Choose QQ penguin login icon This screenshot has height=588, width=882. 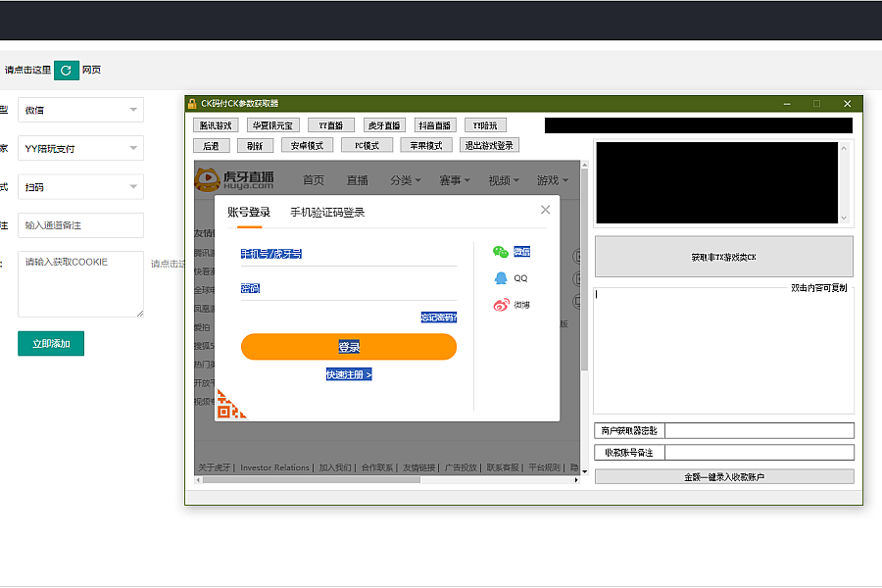[x=501, y=278]
